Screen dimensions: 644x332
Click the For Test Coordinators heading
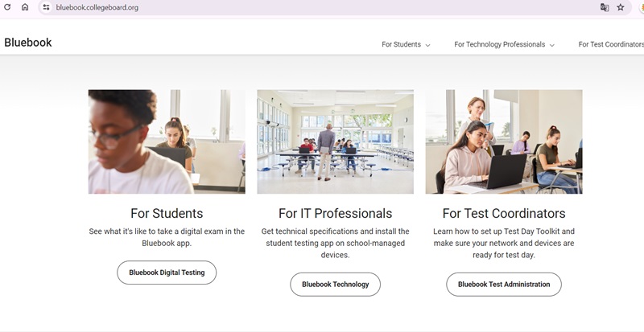tap(504, 214)
